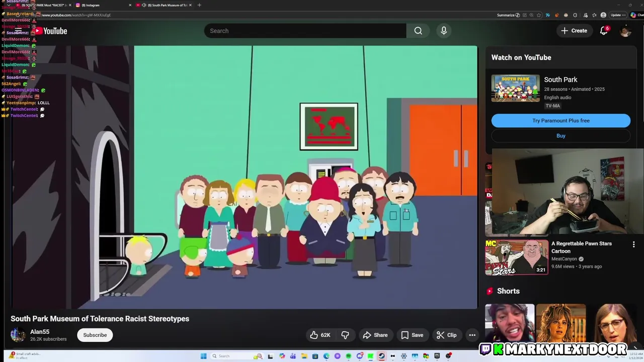Open Alan55 channel avatar
This screenshot has height=362, width=644.
click(18, 335)
